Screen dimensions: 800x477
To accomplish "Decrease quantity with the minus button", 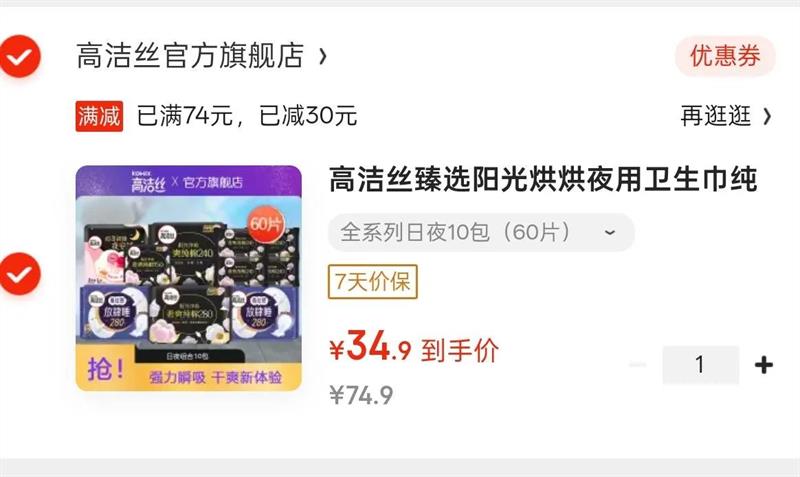I will (638, 364).
